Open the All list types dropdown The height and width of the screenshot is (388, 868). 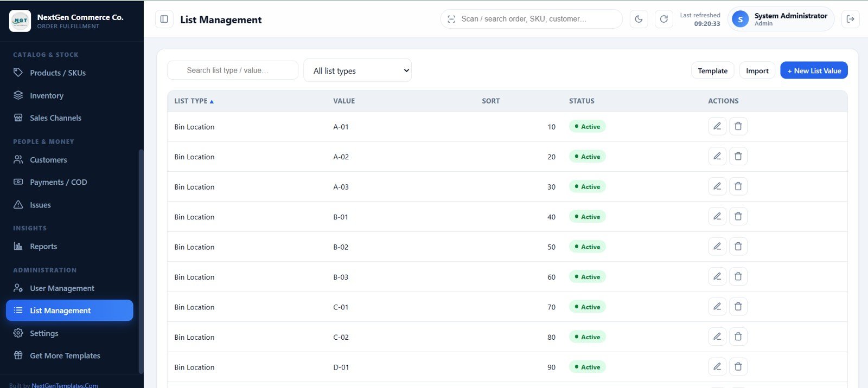[358, 70]
